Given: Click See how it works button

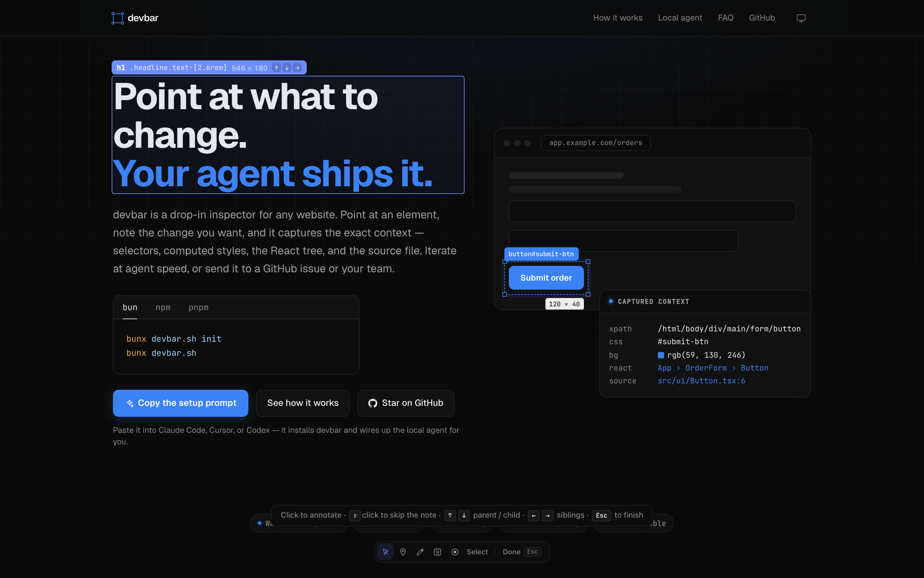Looking at the screenshot, I should click(303, 403).
